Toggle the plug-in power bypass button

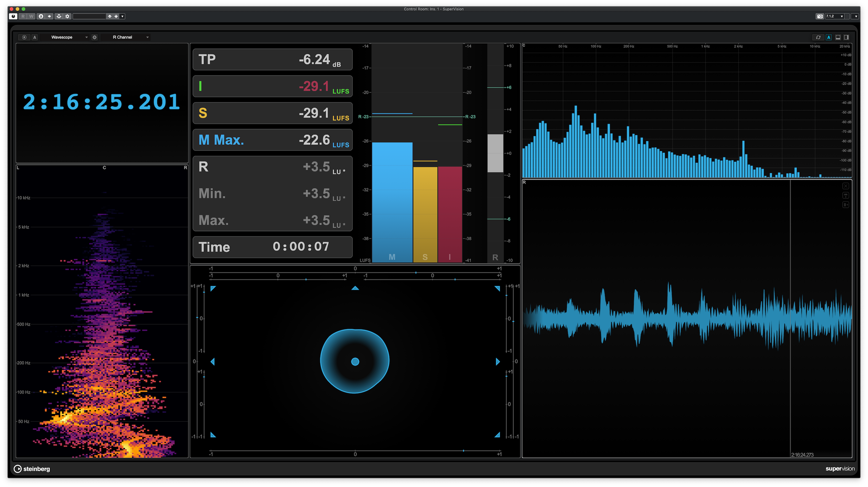[13, 16]
